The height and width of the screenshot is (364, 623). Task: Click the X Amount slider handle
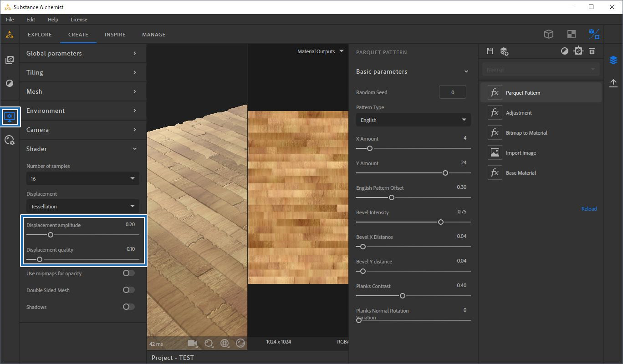pyautogui.click(x=370, y=148)
